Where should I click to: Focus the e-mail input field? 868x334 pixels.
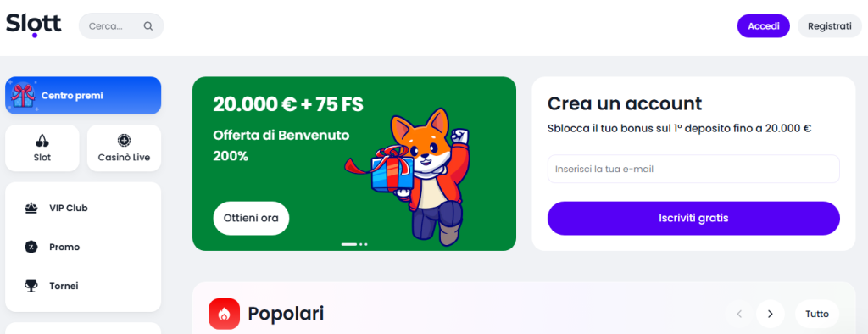pyautogui.click(x=693, y=169)
